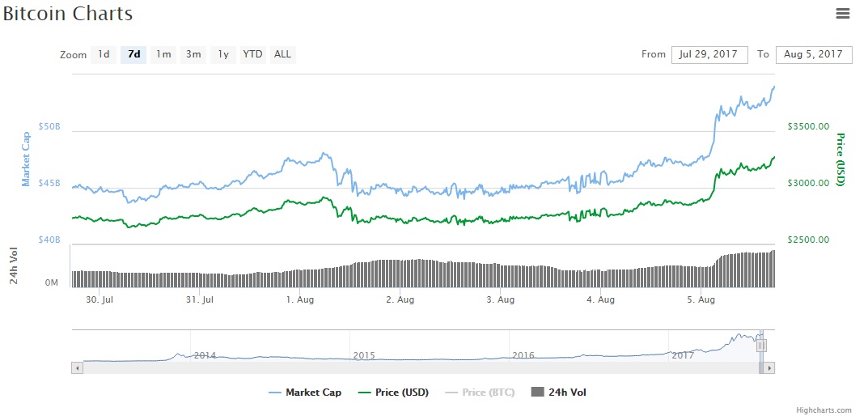Click the $3000.00 price axis label

[x=809, y=183]
